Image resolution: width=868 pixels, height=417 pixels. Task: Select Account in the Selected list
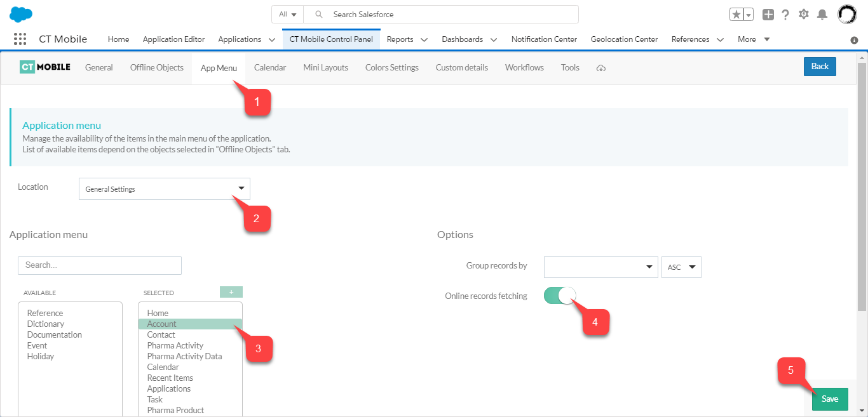click(x=162, y=324)
